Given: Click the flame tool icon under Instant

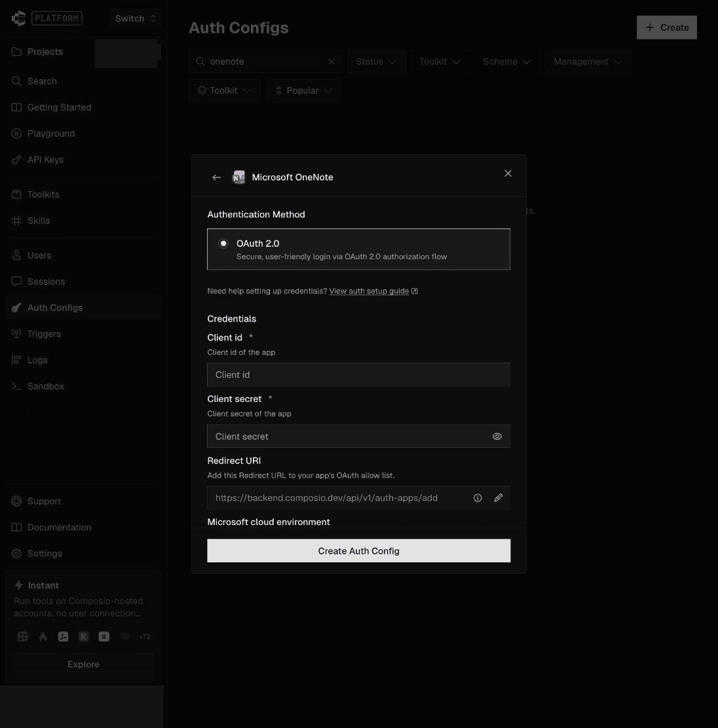Looking at the screenshot, I should [43, 636].
